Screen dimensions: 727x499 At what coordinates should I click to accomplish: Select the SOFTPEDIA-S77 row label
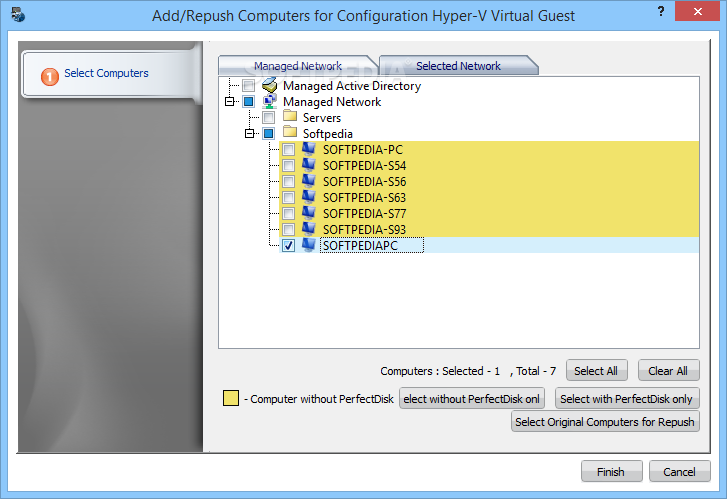pos(364,214)
